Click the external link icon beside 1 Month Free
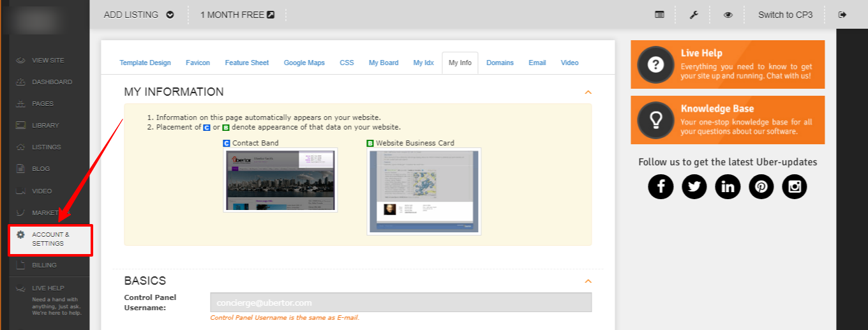The height and width of the screenshot is (330, 868). [271, 15]
